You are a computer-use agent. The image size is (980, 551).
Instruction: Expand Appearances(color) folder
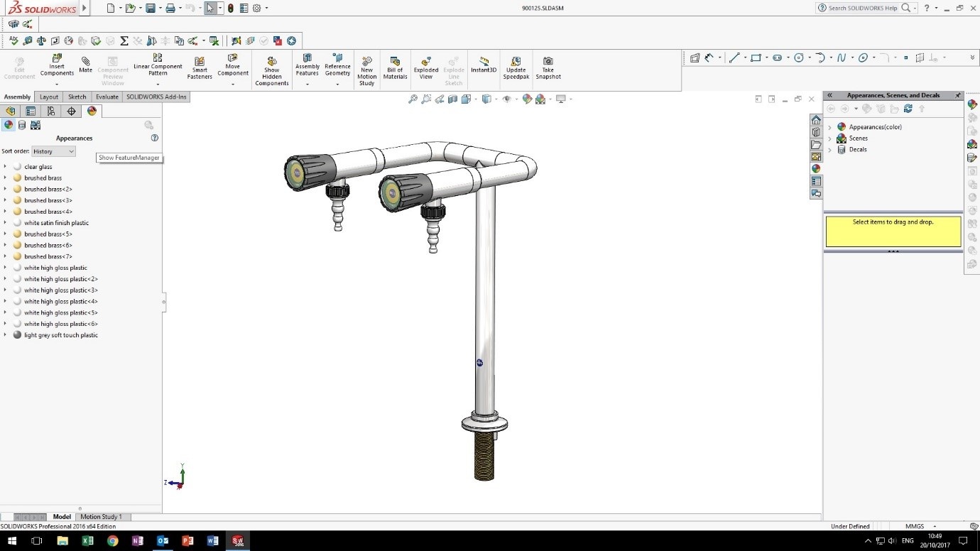tap(829, 127)
